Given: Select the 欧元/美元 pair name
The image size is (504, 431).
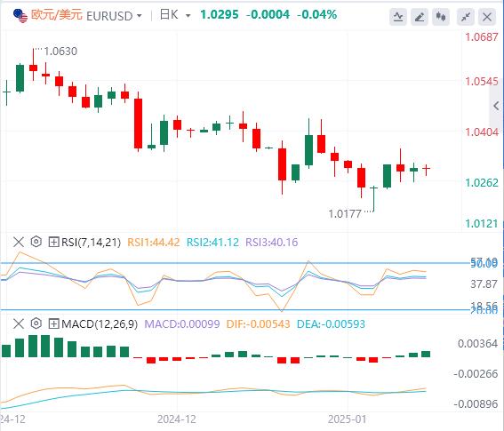Looking at the screenshot, I should tap(57, 15).
